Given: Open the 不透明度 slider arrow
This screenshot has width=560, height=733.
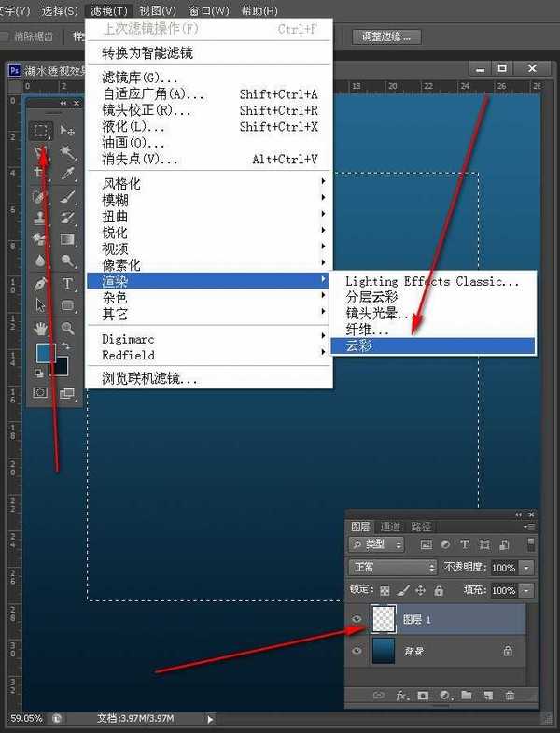Looking at the screenshot, I should pos(526,568).
